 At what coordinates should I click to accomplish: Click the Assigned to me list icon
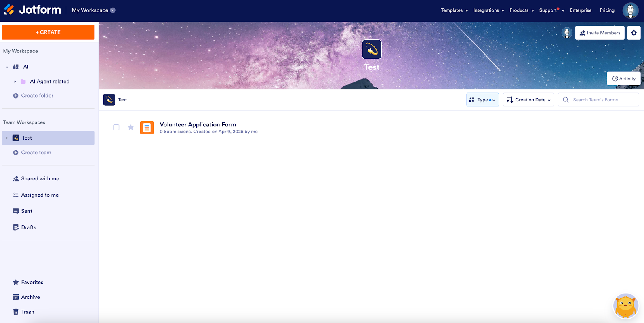click(x=16, y=195)
